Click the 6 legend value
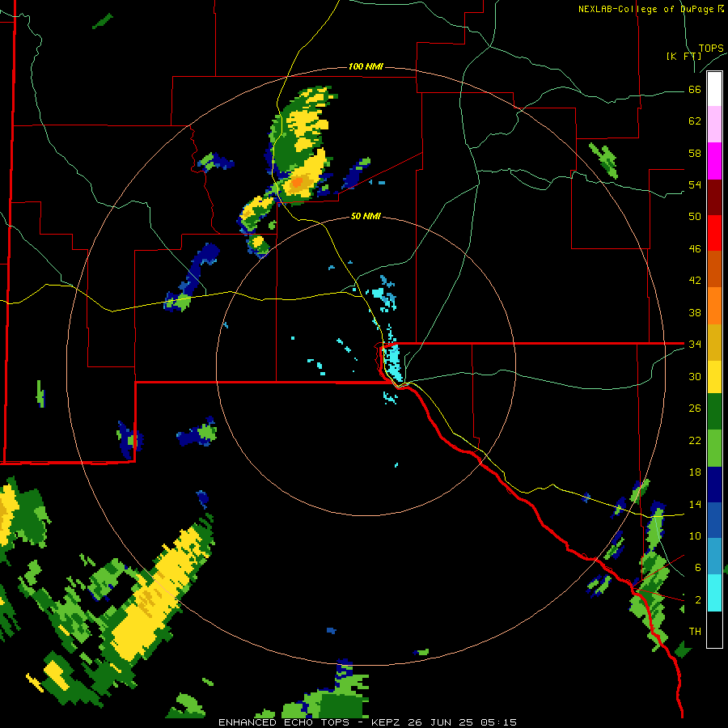The width and height of the screenshot is (728, 728). point(697,568)
